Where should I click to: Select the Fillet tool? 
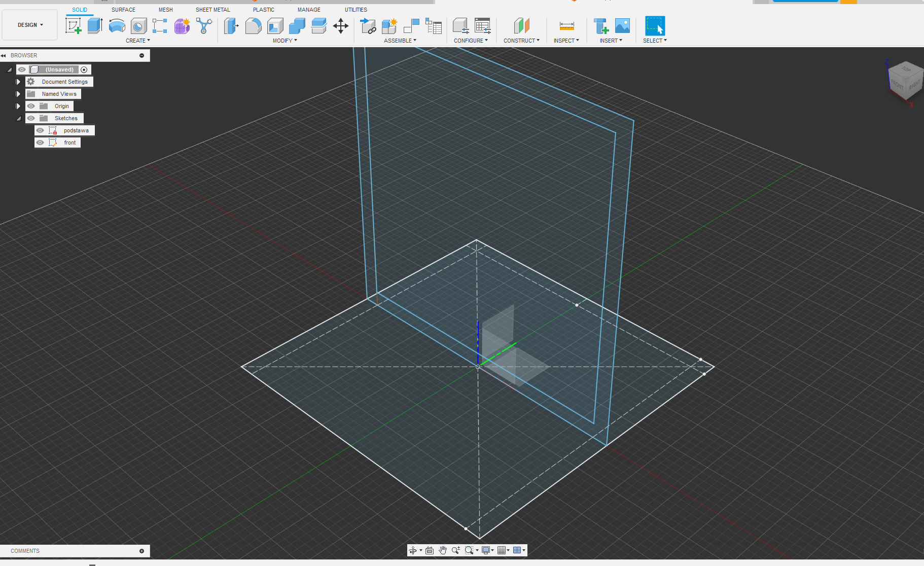253,25
